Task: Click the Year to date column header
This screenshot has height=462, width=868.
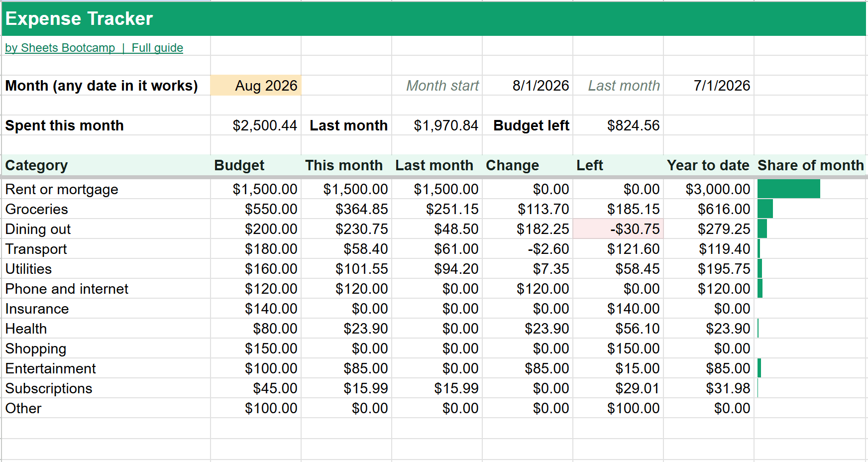Action: point(708,165)
